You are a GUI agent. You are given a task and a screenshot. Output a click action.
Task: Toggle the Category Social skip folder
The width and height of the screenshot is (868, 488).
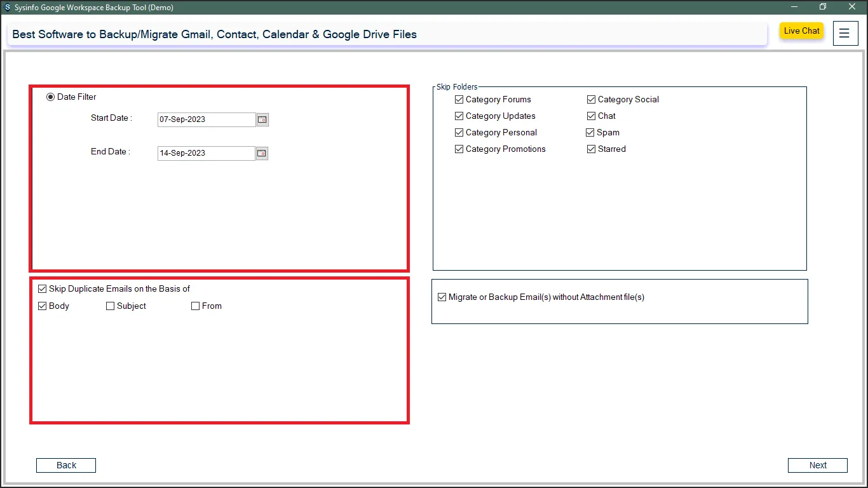click(x=592, y=100)
